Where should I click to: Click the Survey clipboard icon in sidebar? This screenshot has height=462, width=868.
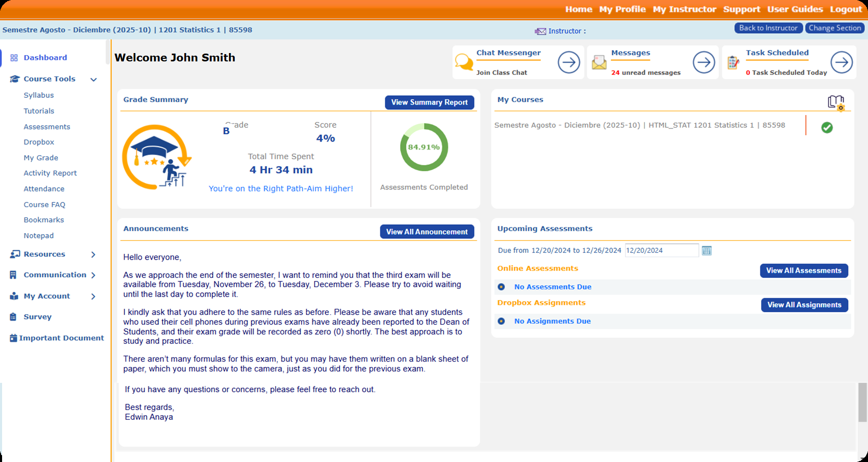click(x=13, y=317)
